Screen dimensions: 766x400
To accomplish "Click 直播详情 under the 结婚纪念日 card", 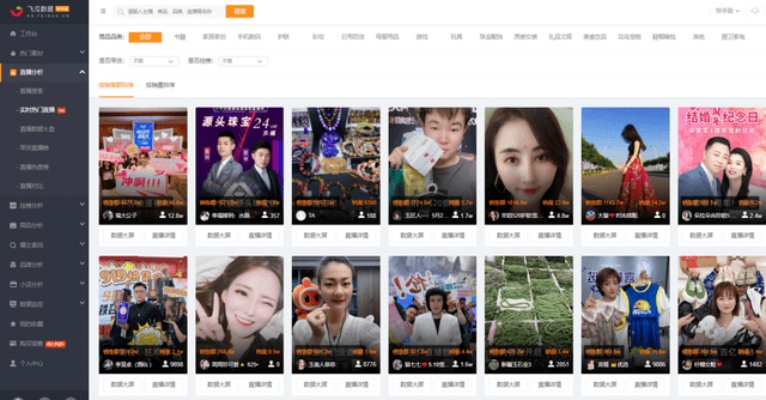I will (x=743, y=235).
